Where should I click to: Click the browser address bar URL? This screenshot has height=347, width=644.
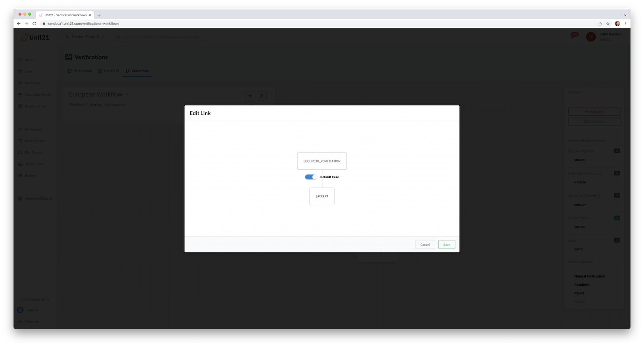point(83,24)
